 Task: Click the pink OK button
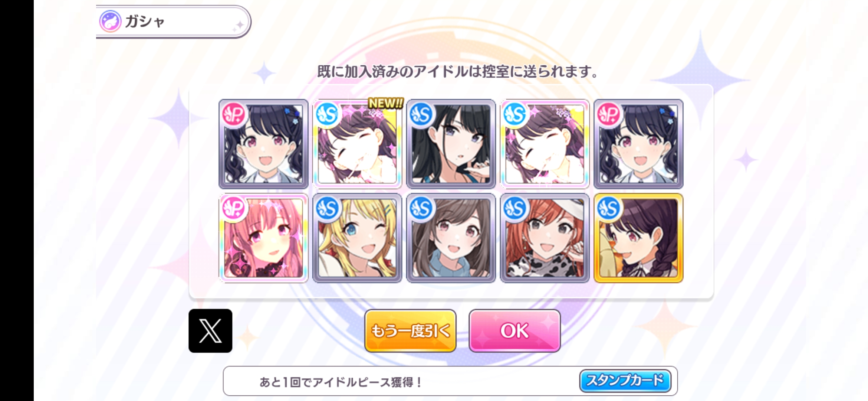coord(514,330)
